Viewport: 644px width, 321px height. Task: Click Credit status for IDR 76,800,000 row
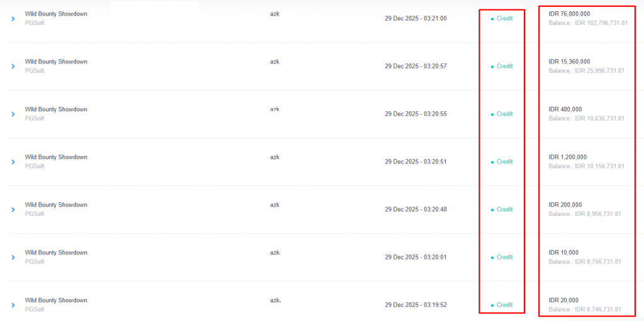coord(504,19)
